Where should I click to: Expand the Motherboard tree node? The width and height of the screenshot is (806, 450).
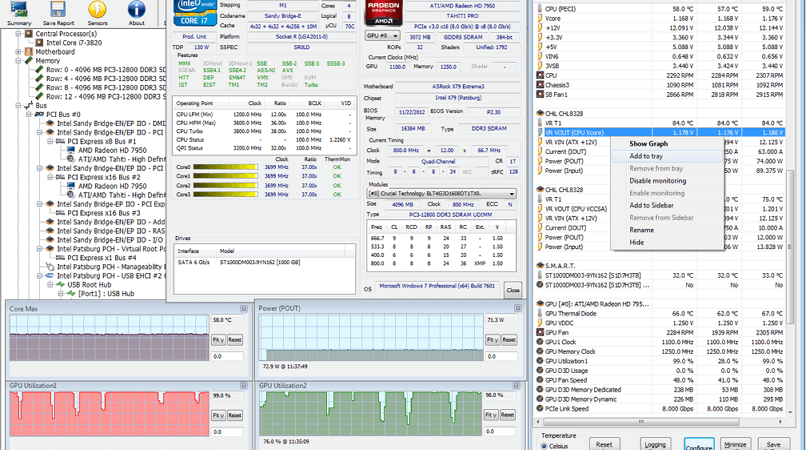[19, 51]
